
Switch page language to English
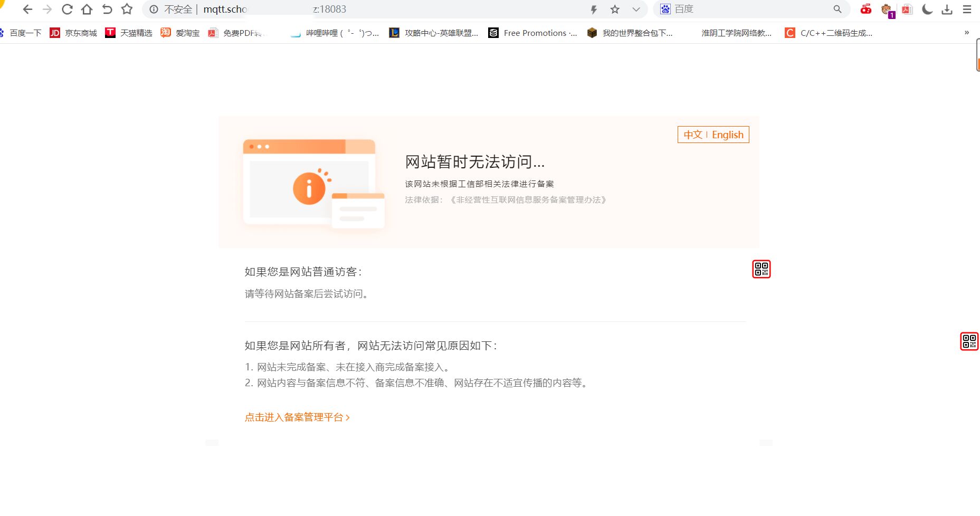[728, 135]
